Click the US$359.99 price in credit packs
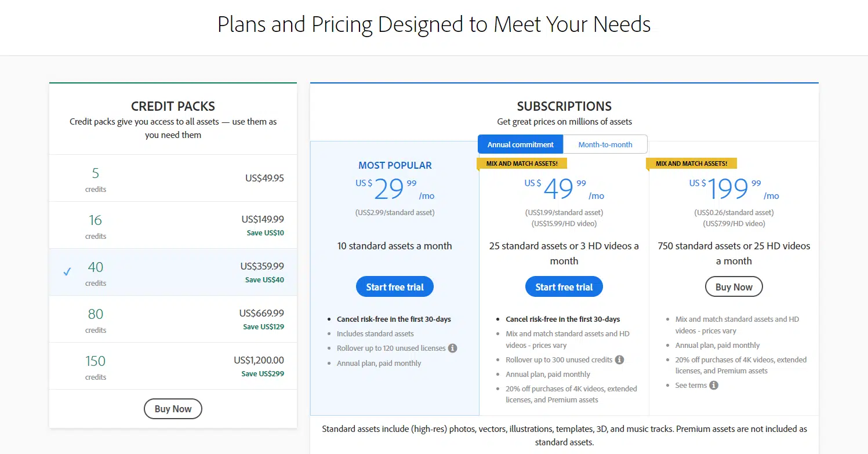 [x=262, y=266]
